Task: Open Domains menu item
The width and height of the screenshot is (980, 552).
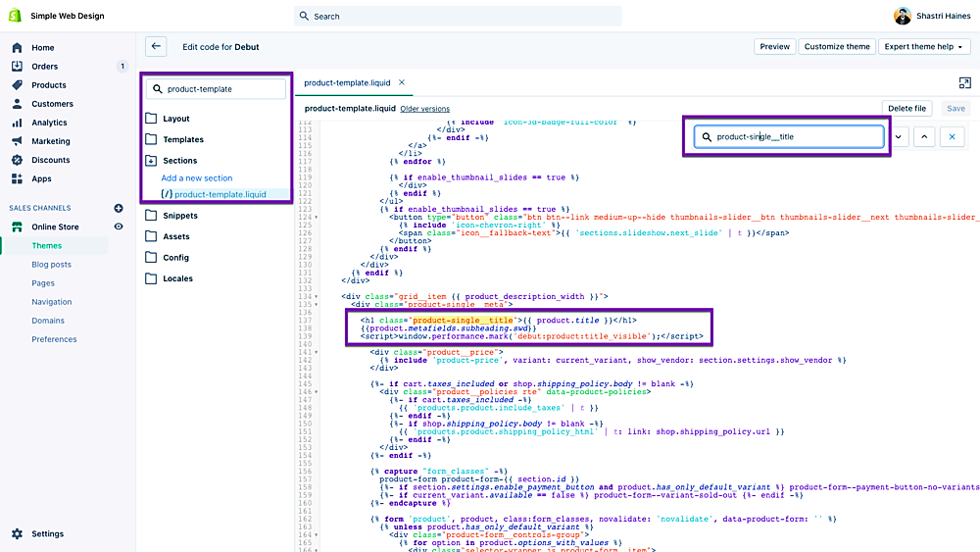Action: 48,321
